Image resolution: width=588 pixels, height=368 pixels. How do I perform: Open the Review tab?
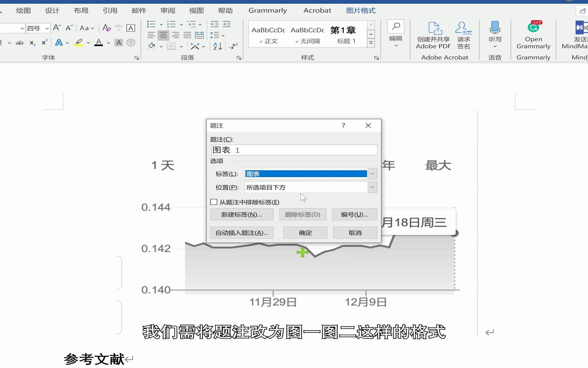click(x=168, y=11)
